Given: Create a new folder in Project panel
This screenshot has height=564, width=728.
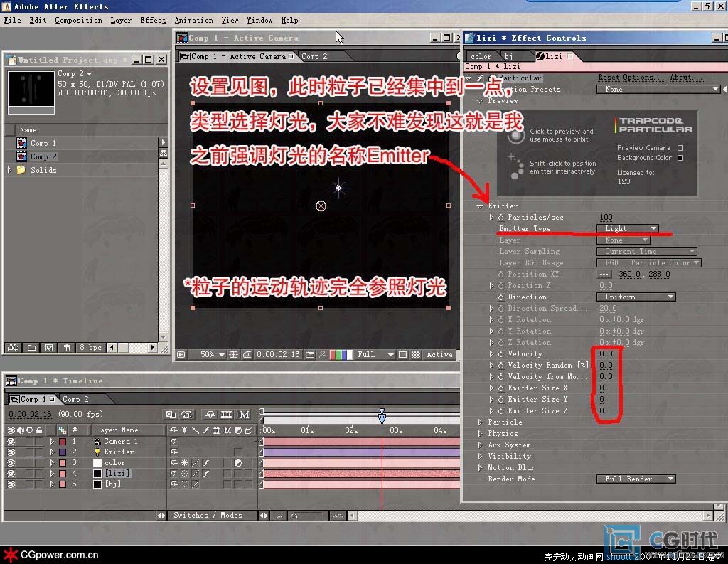Looking at the screenshot, I should pos(31,348).
